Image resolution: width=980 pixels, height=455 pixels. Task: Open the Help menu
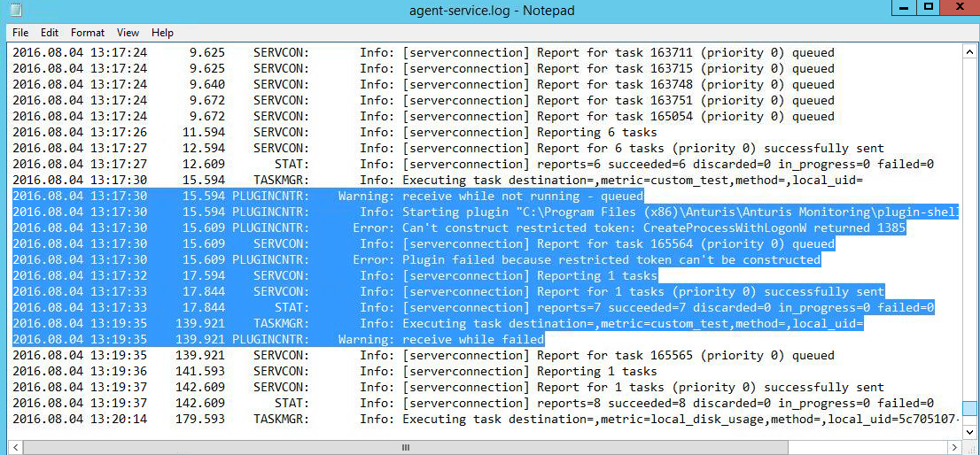(162, 33)
